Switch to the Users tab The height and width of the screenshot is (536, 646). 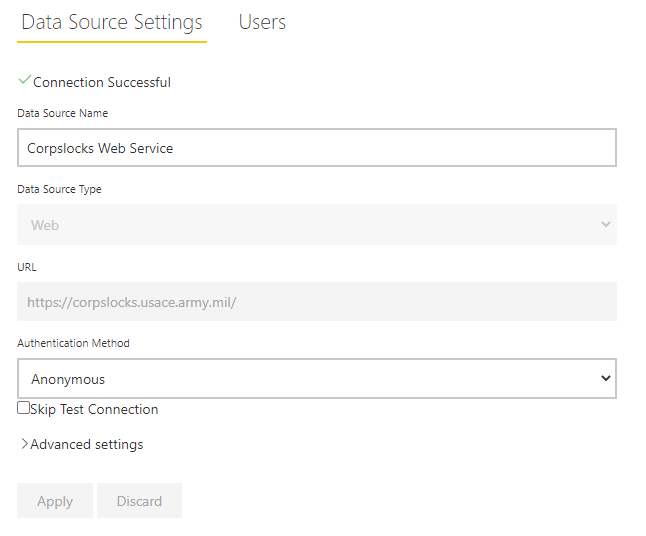[262, 22]
